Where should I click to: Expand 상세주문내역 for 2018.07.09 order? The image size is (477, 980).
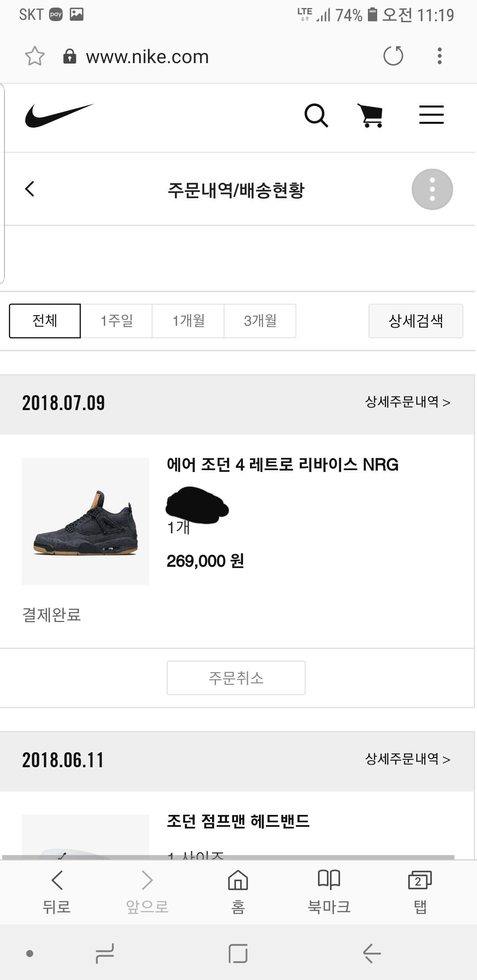407,402
